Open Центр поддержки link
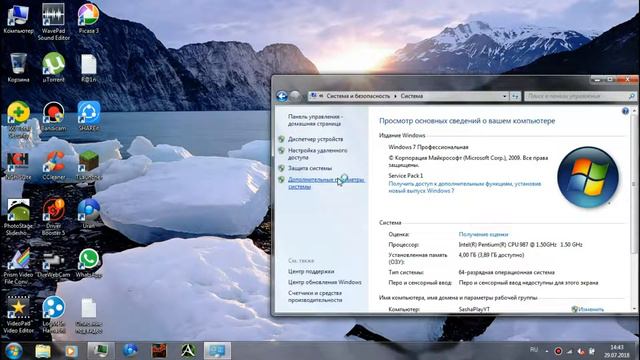Viewport: 640px width, 360px height. 311,271
